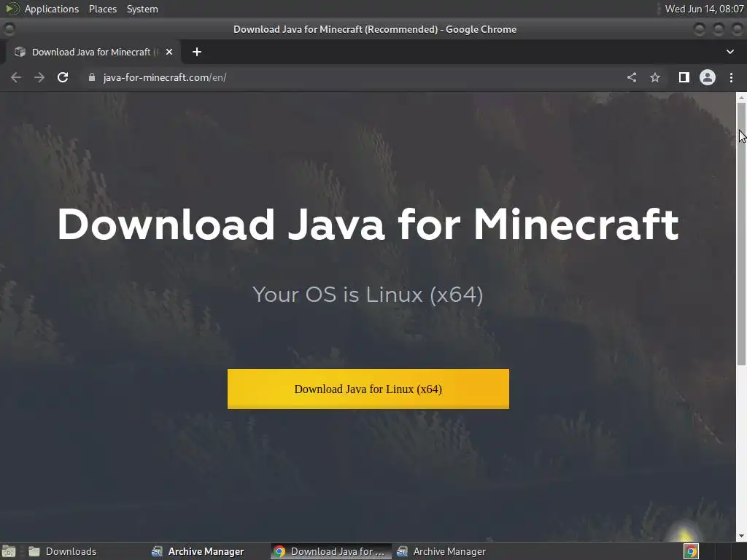This screenshot has height=560, width=747.
Task: Go back to the previous page
Action: (x=16, y=77)
